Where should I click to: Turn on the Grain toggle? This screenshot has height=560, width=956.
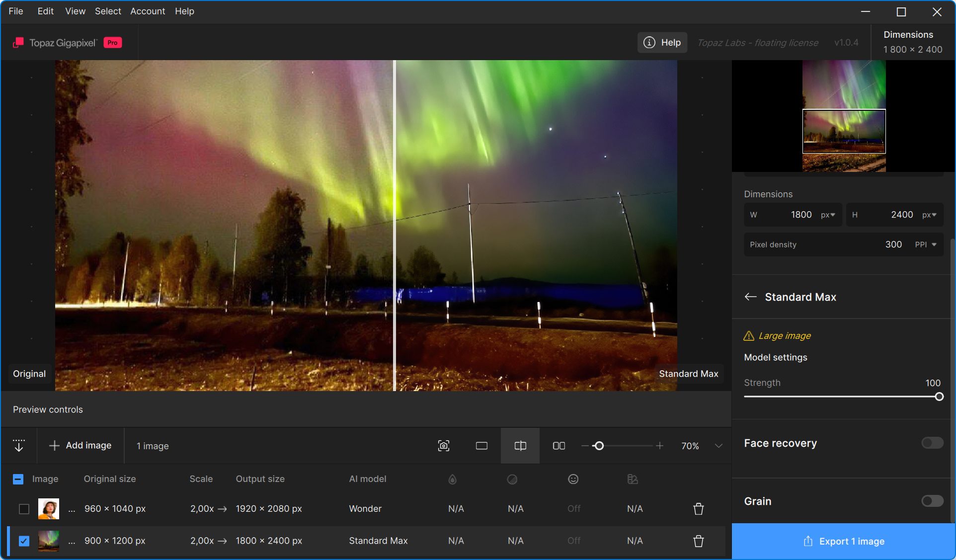point(932,501)
